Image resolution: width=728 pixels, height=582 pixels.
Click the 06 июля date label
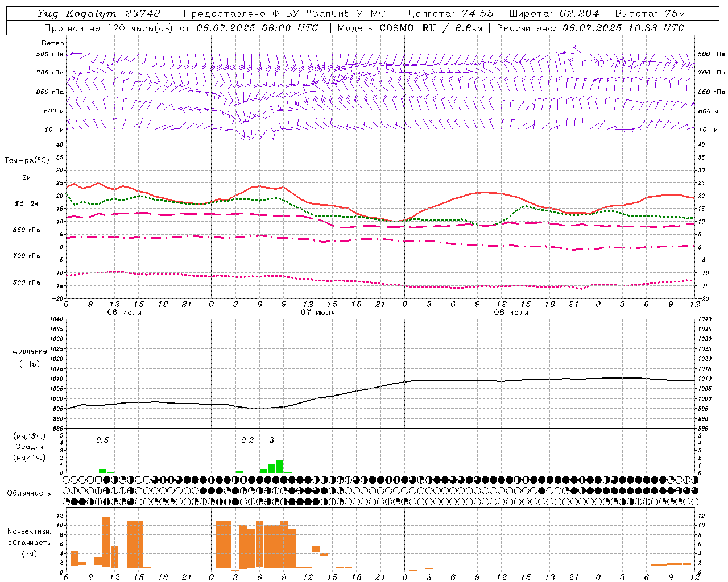pos(125,313)
